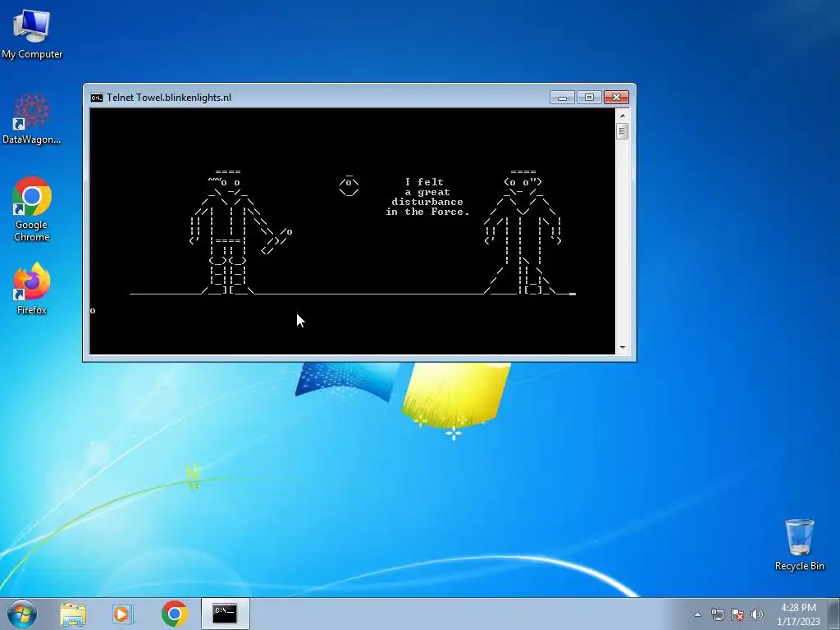
Task: Open the clock showing 4:28 PM
Action: [x=798, y=614]
